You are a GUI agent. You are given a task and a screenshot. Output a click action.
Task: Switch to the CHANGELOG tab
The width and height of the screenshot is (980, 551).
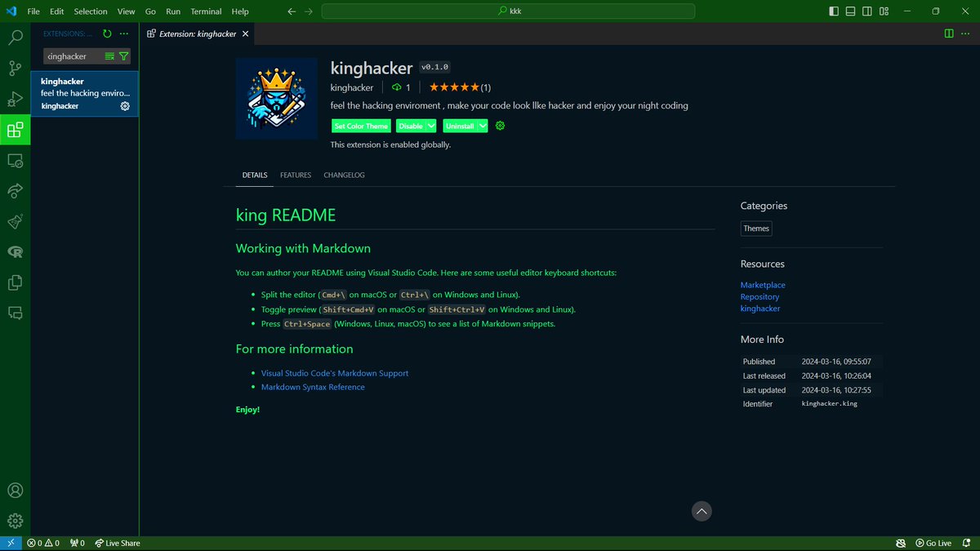tap(344, 175)
